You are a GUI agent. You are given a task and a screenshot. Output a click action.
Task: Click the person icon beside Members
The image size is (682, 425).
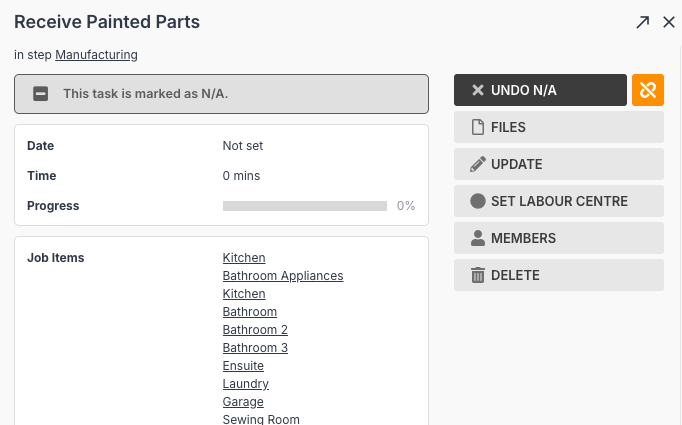coord(478,238)
